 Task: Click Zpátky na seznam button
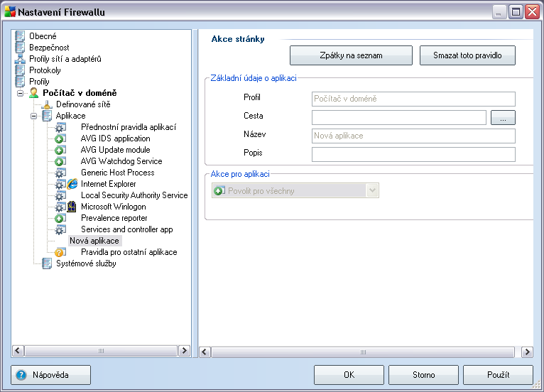[x=351, y=55]
